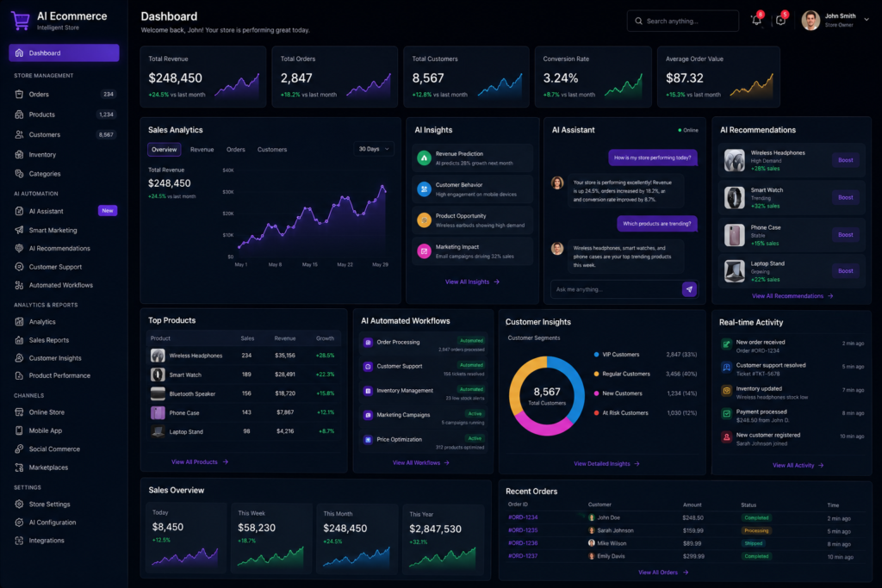Click the Product Opportunity orange insight icon

[x=424, y=220]
